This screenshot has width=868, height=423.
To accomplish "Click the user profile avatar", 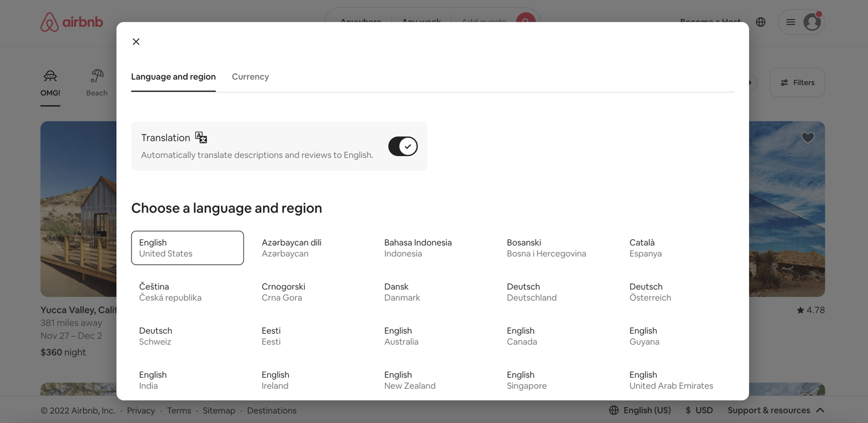I will tap(812, 22).
